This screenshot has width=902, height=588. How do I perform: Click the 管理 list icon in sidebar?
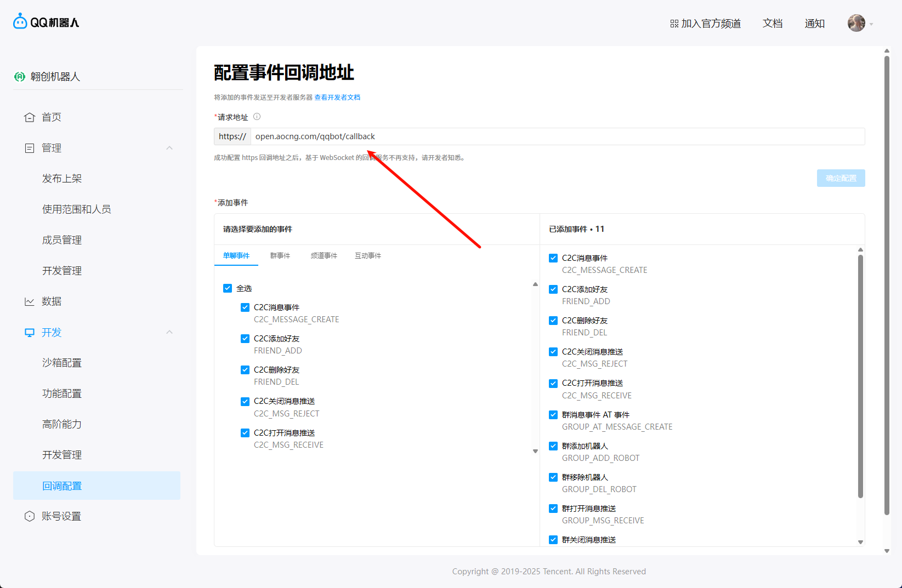tap(30, 148)
